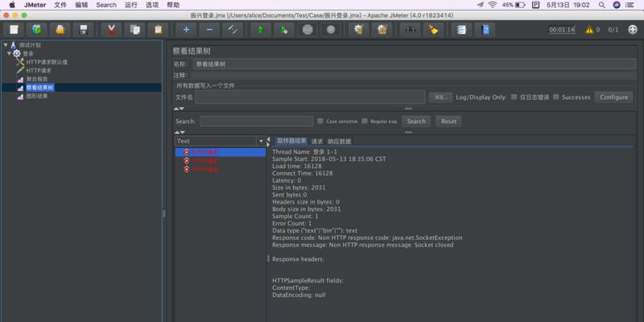Viewport: 644px width, 322px height.
Task: Open the Text renderer dropdown
Action: (x=259, y=141)
